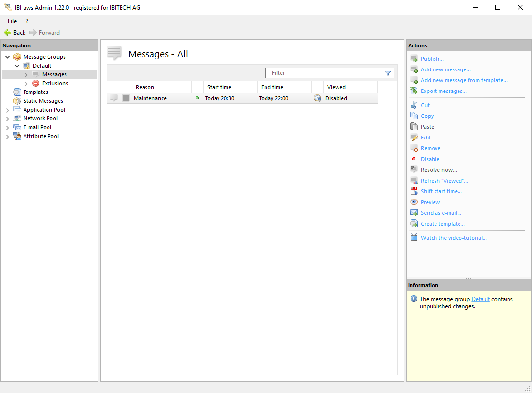Collapse the Message Groups tree node
532x393 pixels.
click(8, 57)
